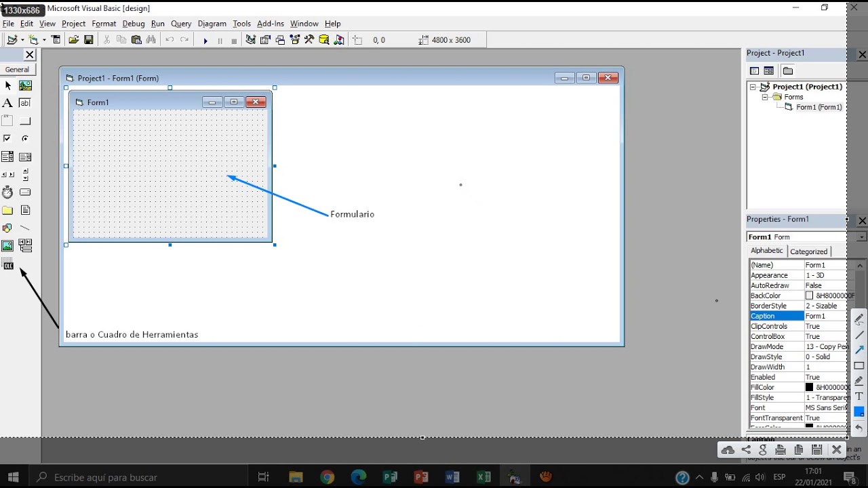
Task: Select the Shape control tool
Action: pyautogui.click(x=7, y=228)
